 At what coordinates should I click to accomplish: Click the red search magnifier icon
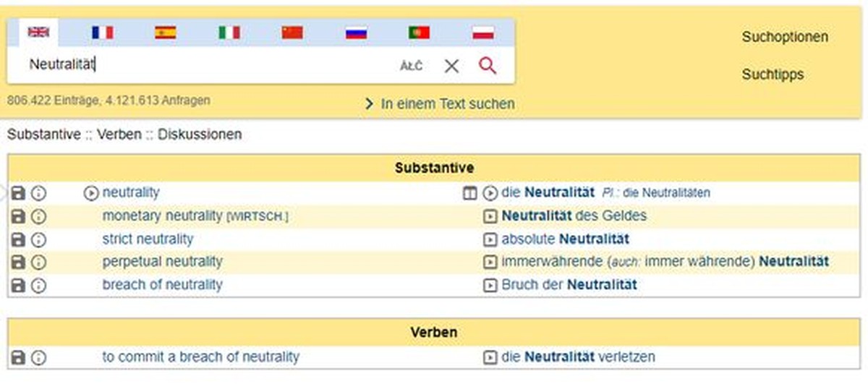(x=488, y=66)
